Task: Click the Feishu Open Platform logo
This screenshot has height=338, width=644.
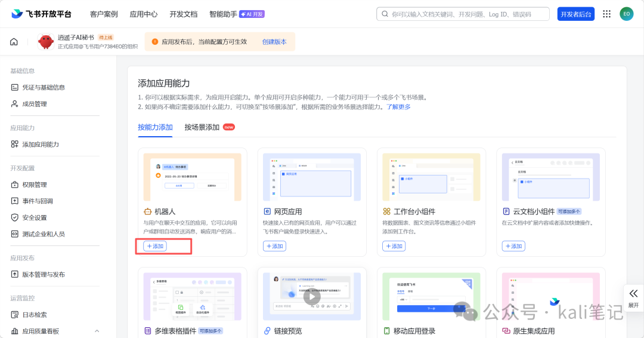Action: (x=42, y=14)
